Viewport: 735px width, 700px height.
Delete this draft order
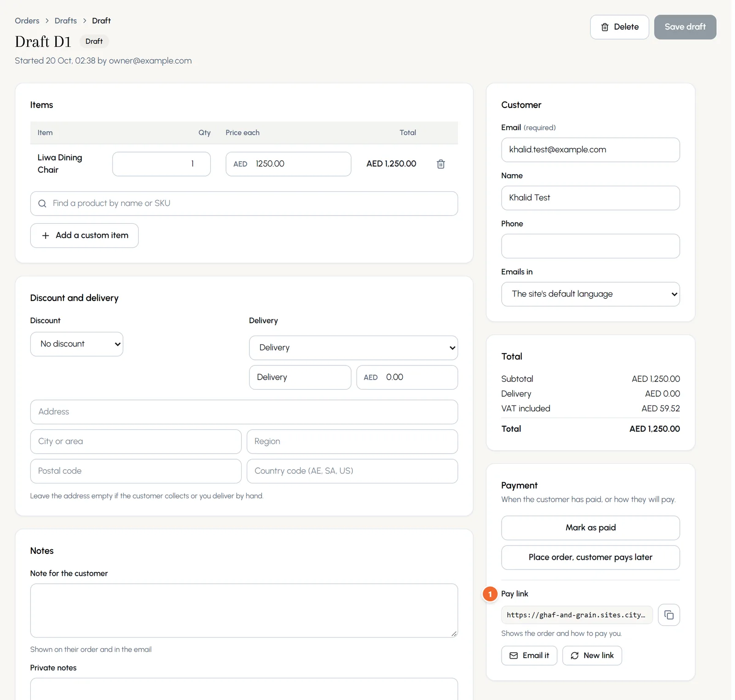[x=619, y=27]
